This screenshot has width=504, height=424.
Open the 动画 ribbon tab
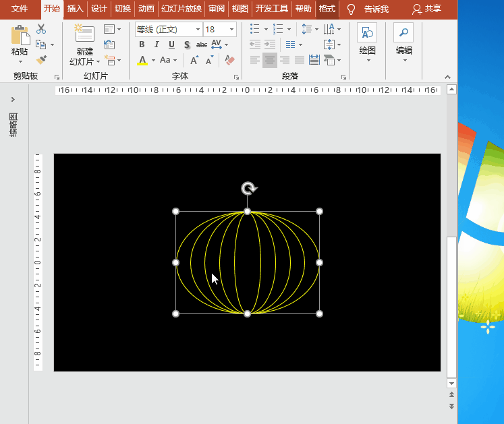pos(146,9)
